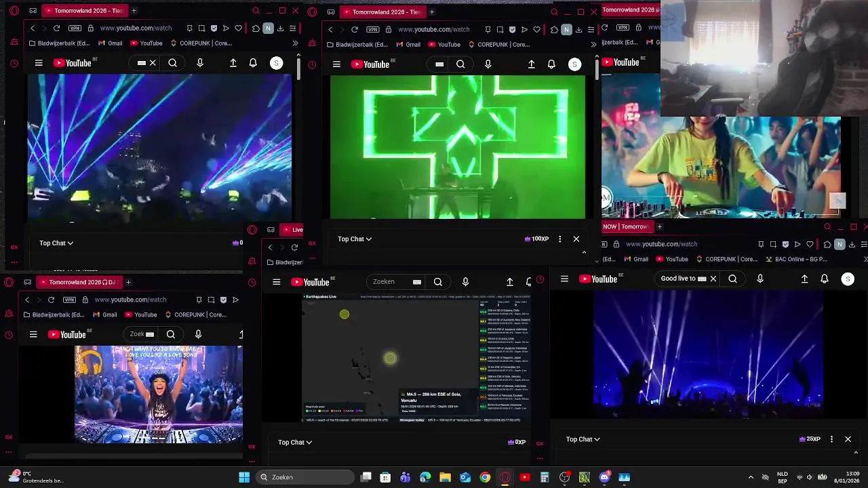Viewport: 868px width, 488px height.
Task: Open the history clock in top-left Opera sidebar
Action: point(14,64)
